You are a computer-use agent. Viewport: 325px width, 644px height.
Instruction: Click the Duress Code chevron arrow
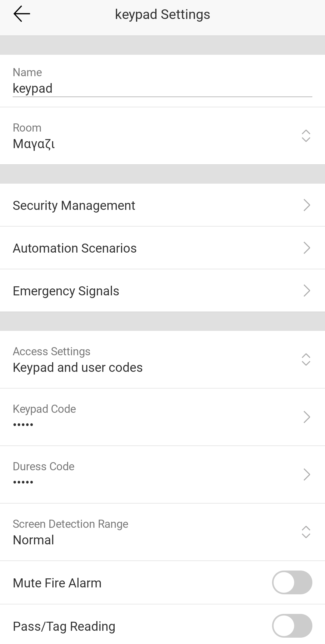[306, 474]
